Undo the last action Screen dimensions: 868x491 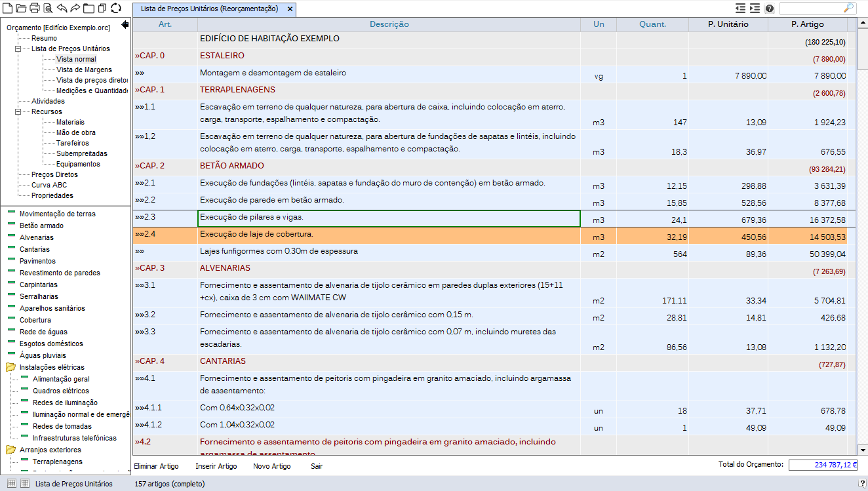pyautogui.click(x=62, y=9)
